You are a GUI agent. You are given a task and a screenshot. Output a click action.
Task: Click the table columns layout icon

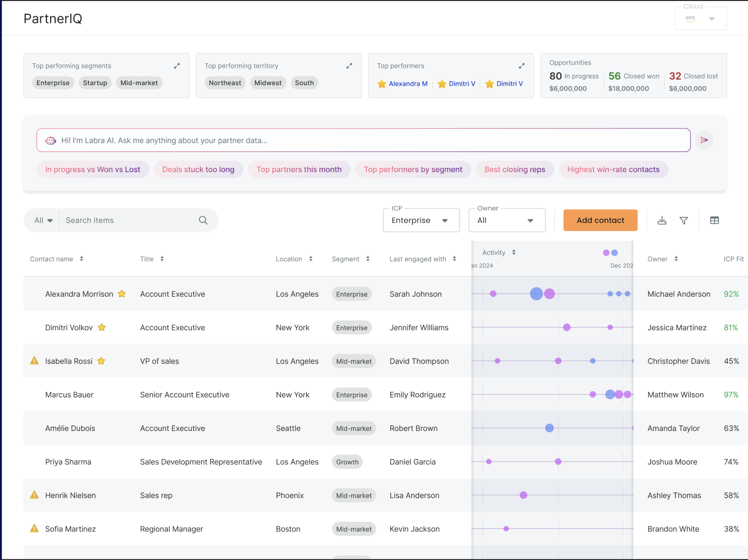pos(714,220)
